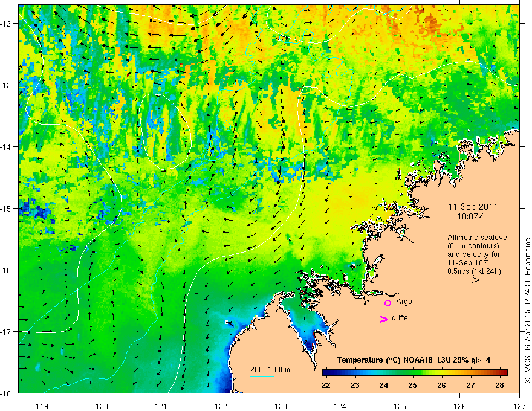Click the -14 latitude axis label

point(7,147)
